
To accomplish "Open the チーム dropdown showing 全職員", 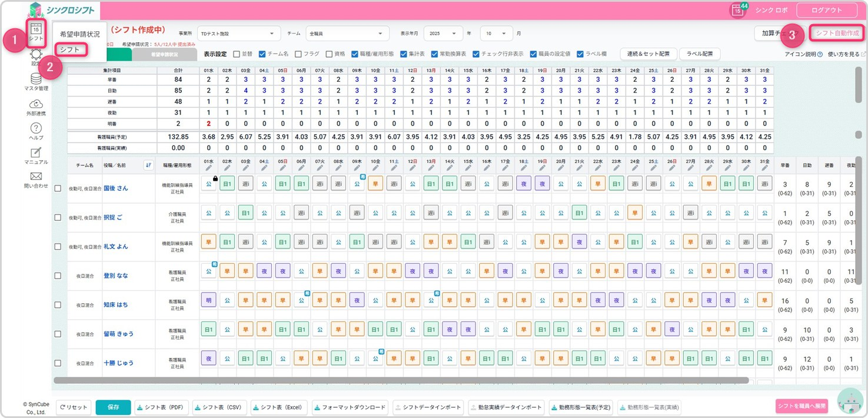I will 347,34.
